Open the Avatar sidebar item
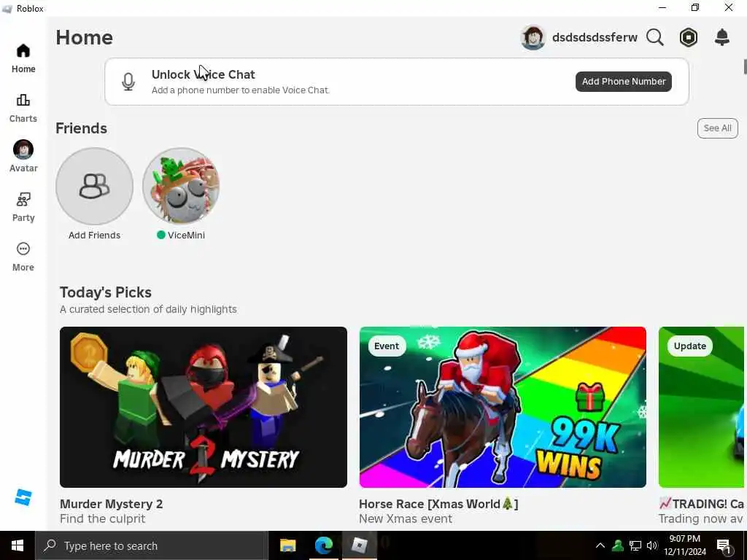The image size is (747, 560). (23, 157)
